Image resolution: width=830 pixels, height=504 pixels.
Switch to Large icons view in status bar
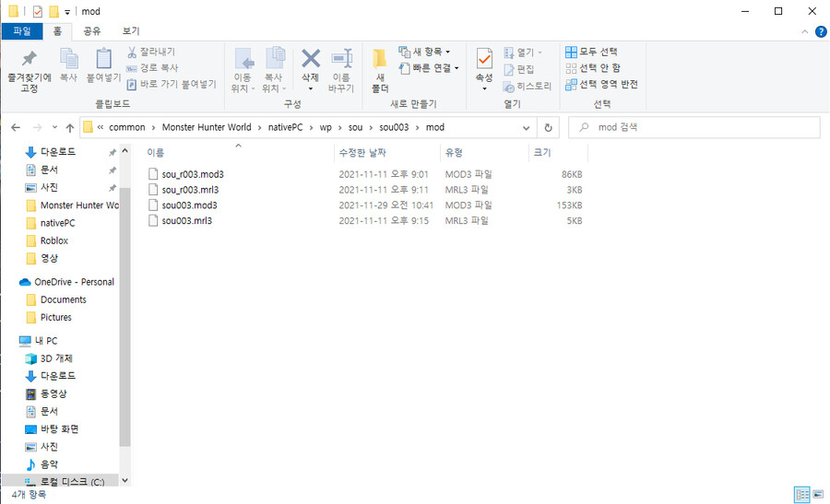point(818,495)
